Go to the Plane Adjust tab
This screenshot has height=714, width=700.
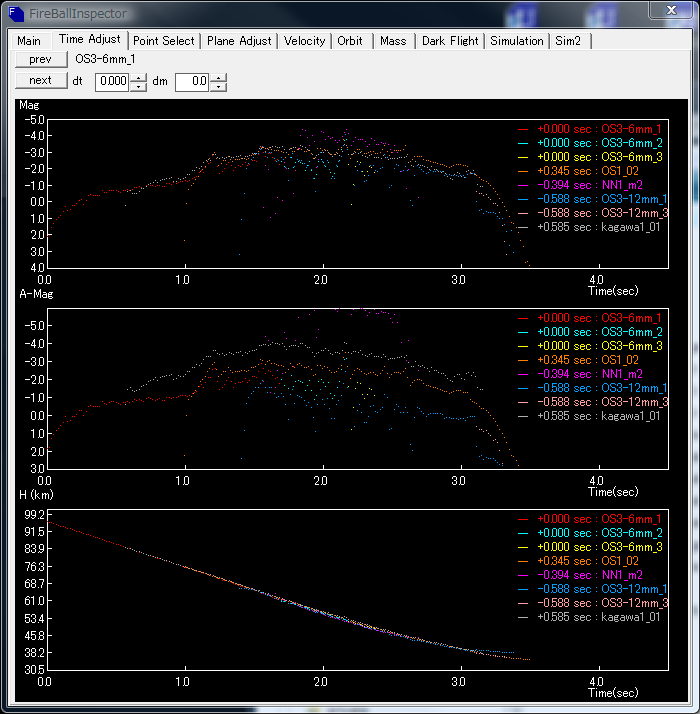coord(239,41)
